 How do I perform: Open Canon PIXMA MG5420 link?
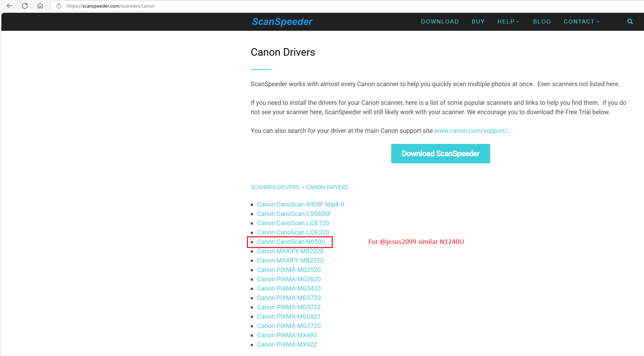tap(289, 289)
